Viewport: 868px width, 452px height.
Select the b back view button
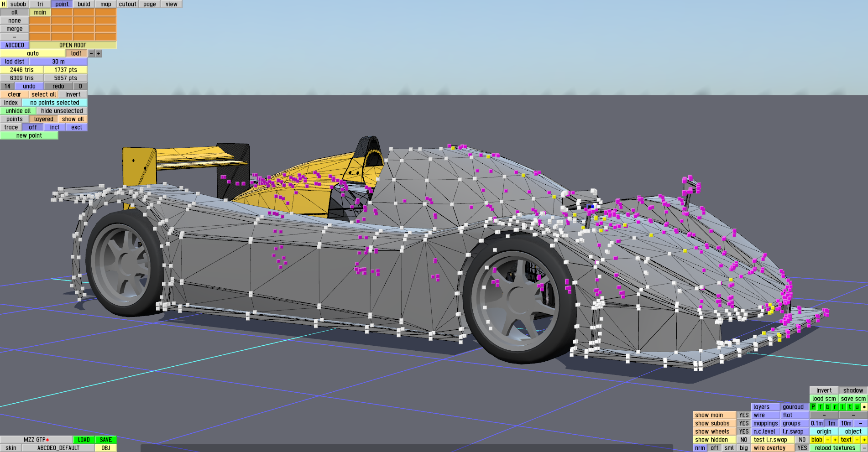pos(828,407)
